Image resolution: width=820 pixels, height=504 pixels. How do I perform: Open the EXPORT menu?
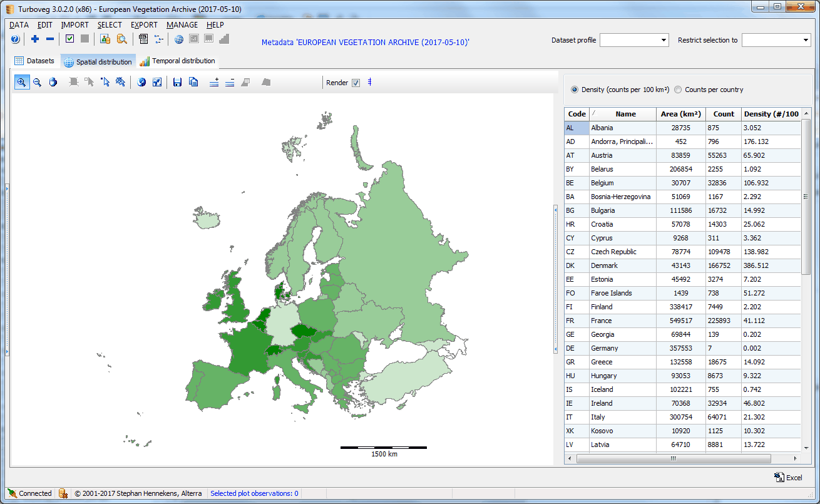click(x=144, y=25)
